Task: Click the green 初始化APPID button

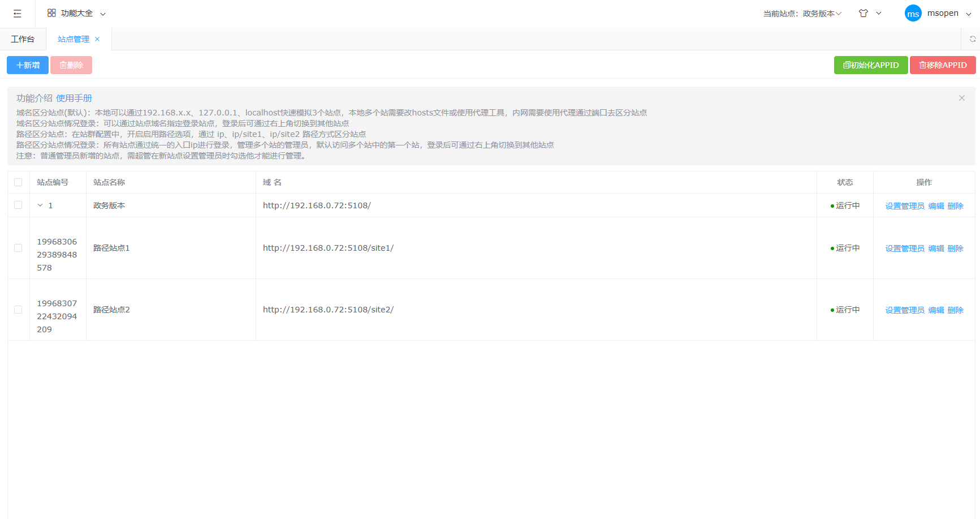Action: coord(870,65)
